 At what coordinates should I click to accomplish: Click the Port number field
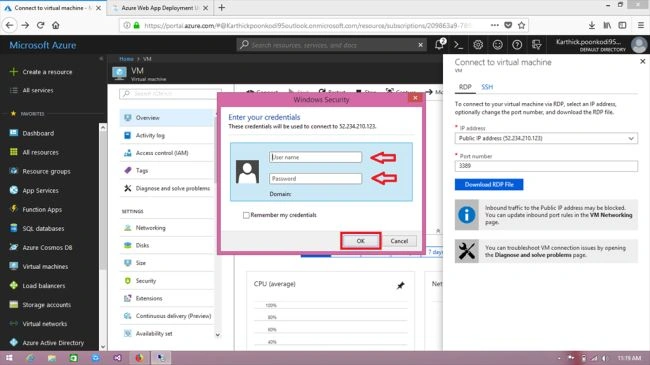click(546, 166)
